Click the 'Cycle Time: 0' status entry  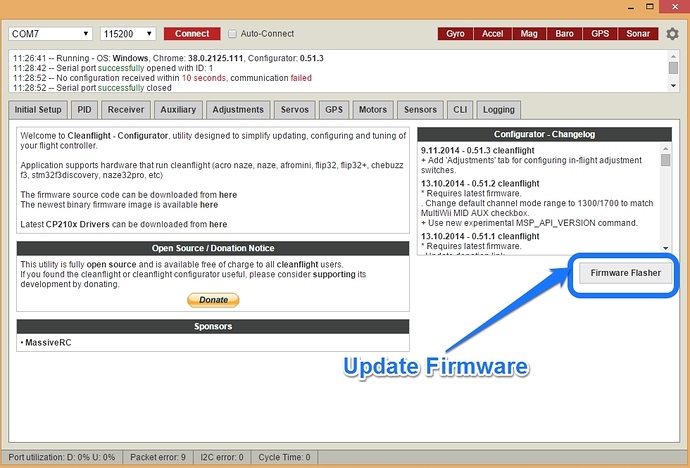click(284, 457)
